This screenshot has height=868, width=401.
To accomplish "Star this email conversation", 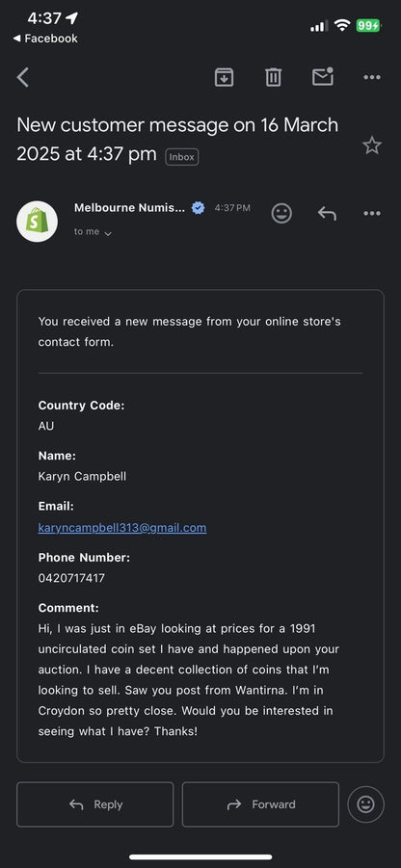I will point(372,145).
